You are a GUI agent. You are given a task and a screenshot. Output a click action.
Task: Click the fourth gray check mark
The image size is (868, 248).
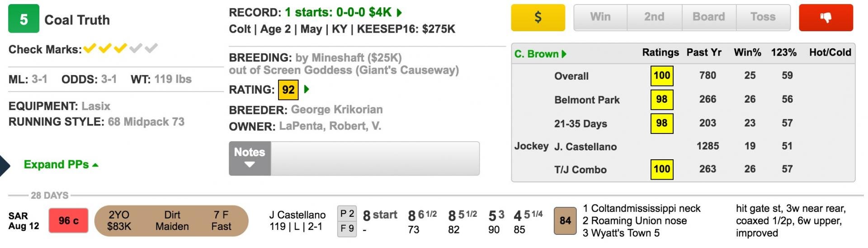(136, 48)
